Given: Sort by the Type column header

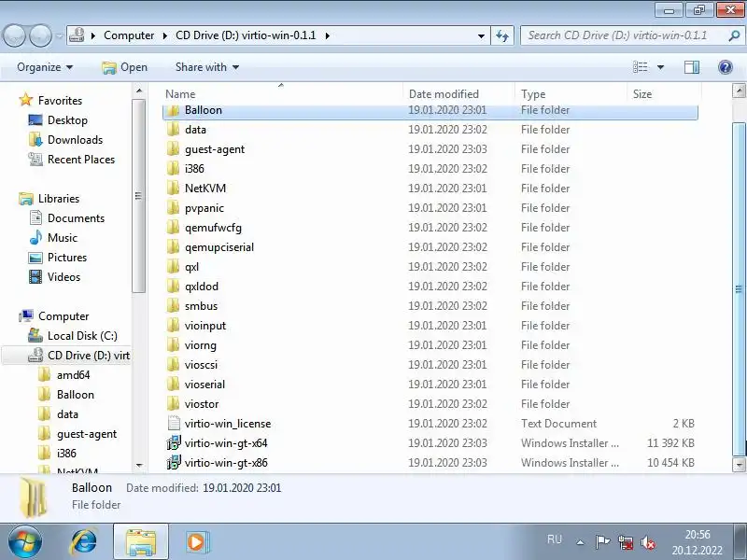Looking at the screenshot, I should click(x=533, y=94).
